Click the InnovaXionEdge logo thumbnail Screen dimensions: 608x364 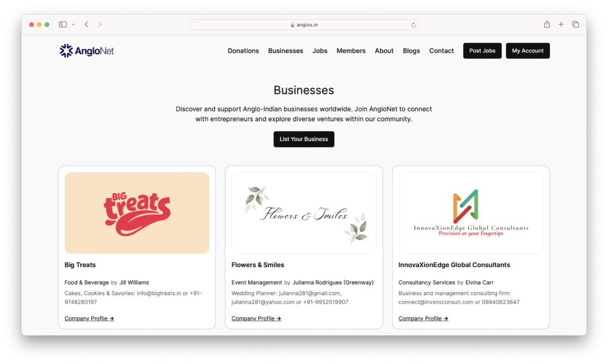pyautogui.click(x=471, y=213)
